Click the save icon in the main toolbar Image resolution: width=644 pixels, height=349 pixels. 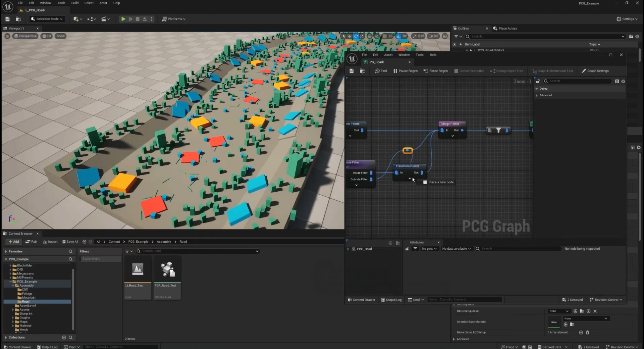click(x=7, y=19)
